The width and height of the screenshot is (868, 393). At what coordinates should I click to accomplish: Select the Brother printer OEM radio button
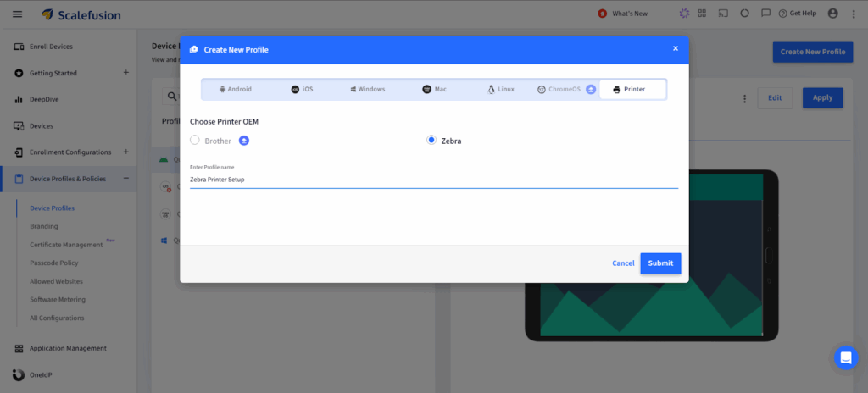click(195, 141)
